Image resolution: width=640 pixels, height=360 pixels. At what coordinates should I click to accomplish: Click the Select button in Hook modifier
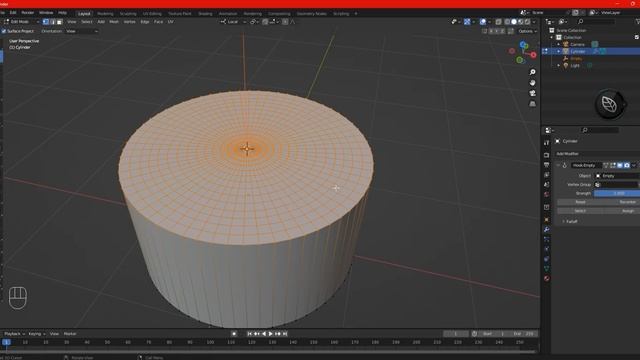point(580,211)
